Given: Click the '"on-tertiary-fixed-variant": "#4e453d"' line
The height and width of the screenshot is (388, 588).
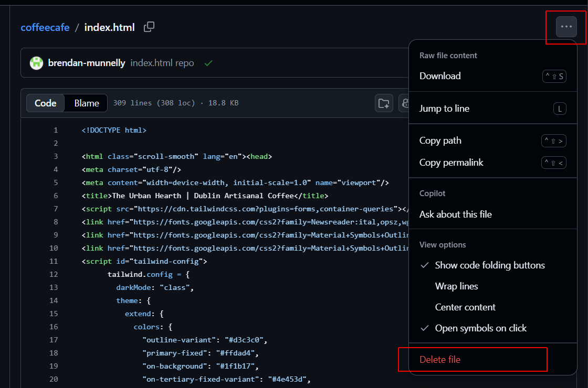Looking at the screenshot, I should click(x=226, y=380).
